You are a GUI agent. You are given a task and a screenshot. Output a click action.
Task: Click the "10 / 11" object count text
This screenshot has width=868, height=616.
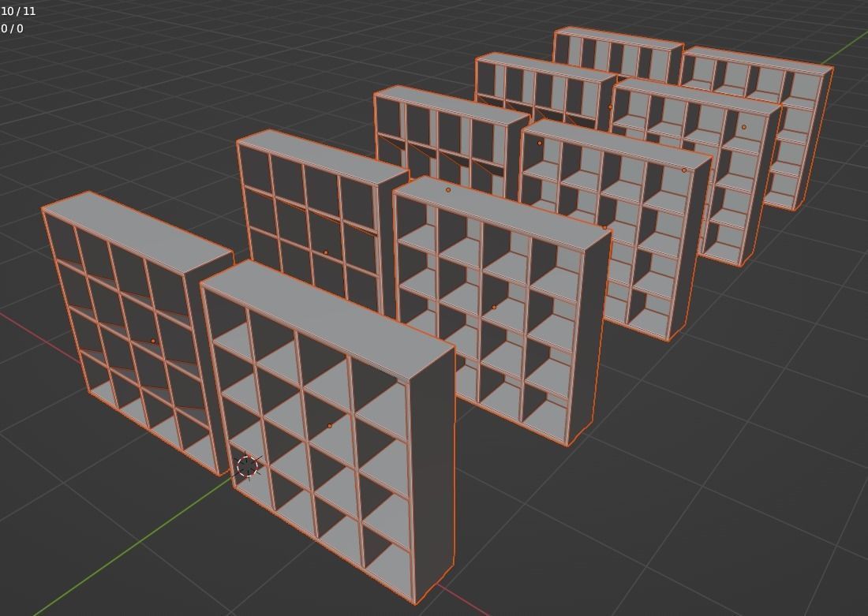pos(18,11)
